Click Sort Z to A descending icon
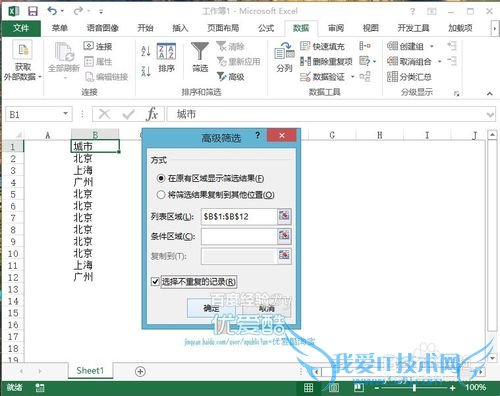500x396 pixels. point(146,71)
